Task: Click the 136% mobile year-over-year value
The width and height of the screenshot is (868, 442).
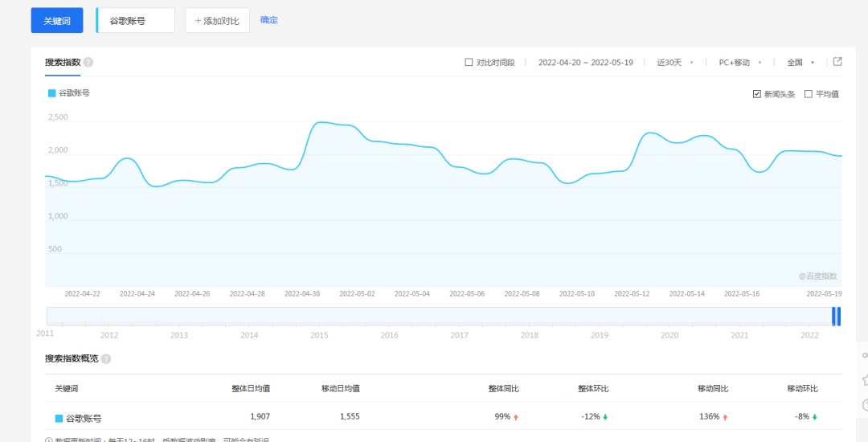Action: (x=710, y=416)
